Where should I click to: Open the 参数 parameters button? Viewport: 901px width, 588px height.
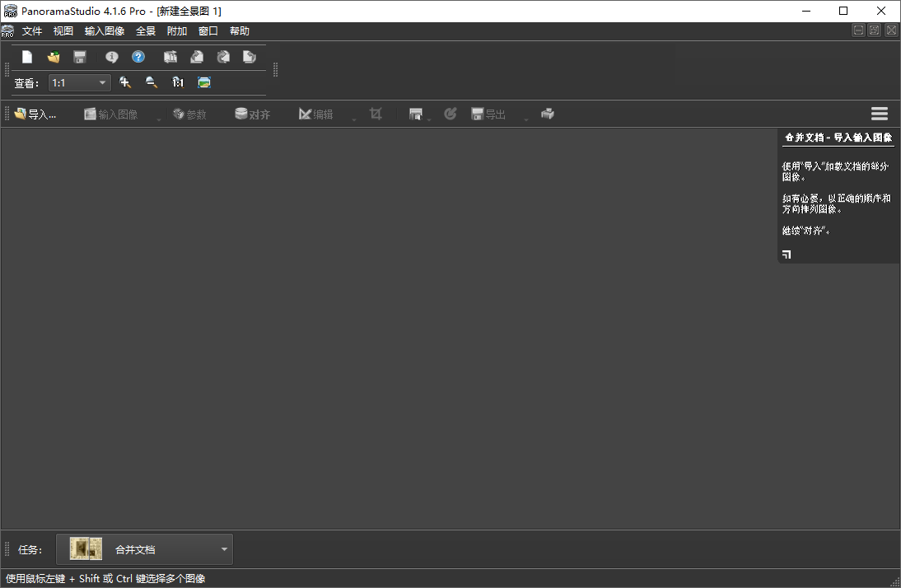pyautogui.click(x=189, y=114)
